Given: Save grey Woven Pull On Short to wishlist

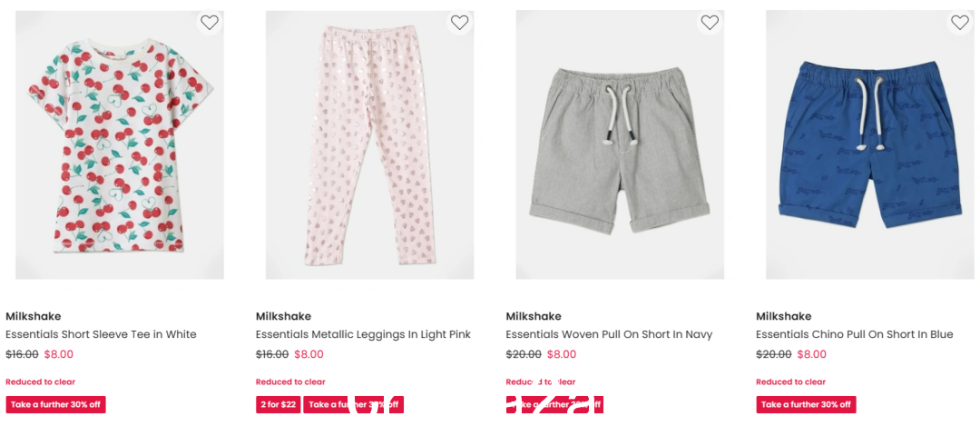Looking at the screenshot, I should pyautogui.click(x=710, y=23).
